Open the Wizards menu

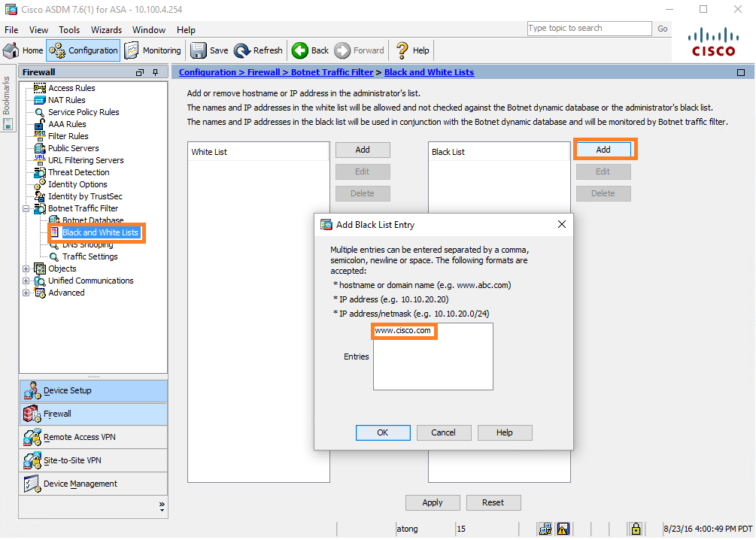click(x=106, y=30)
